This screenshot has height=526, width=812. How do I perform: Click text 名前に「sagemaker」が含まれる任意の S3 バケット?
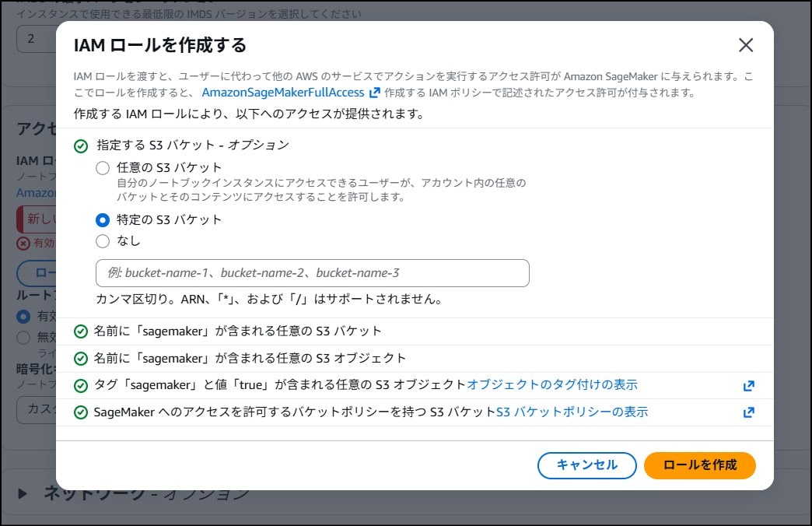[238, 331]
